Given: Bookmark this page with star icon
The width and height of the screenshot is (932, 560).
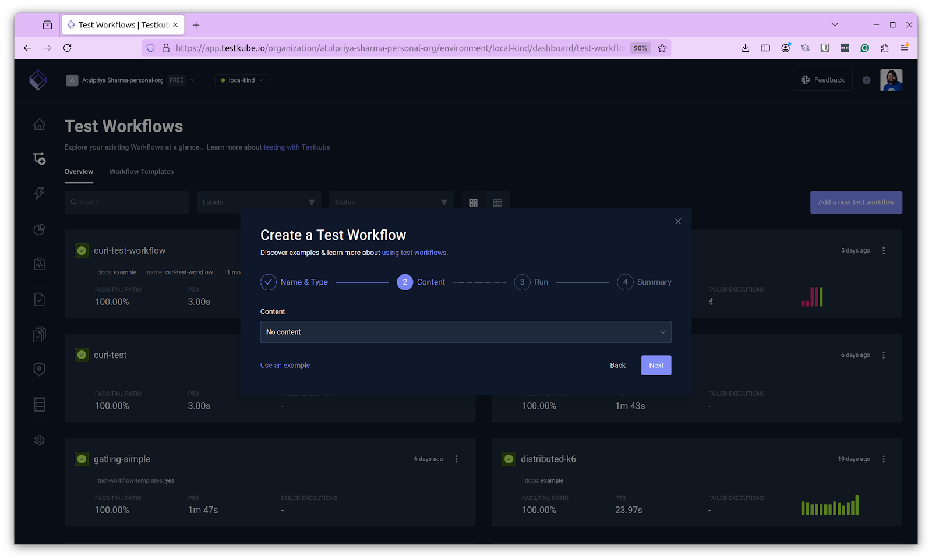Looking at the screenshot, I should (x=662, y=48).
